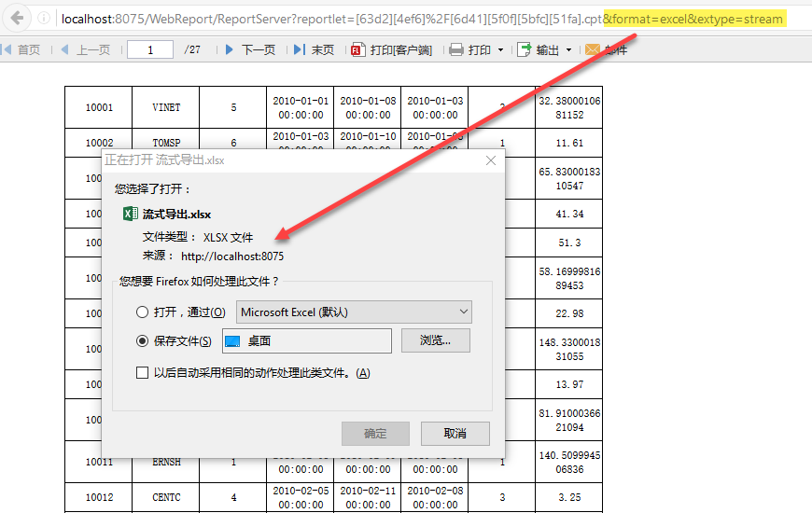Image resolution: width=812 pixels, height=513 pixels.
Task: Click the 桌面 save location field
Action: (307, 341)
